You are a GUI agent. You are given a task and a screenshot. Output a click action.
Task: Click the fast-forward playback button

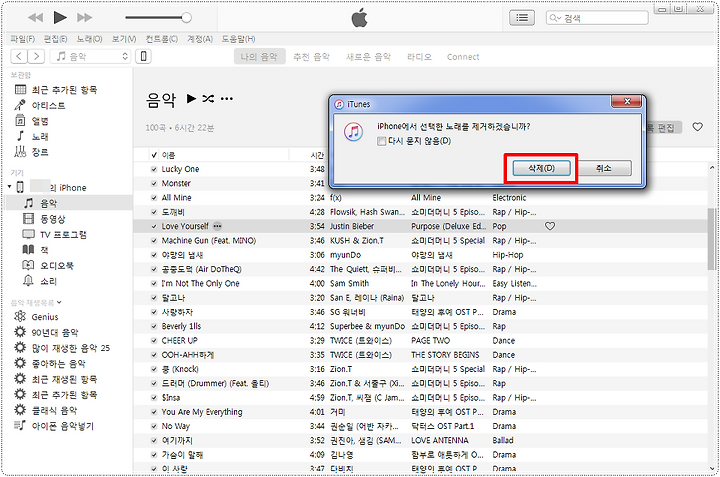84,18
